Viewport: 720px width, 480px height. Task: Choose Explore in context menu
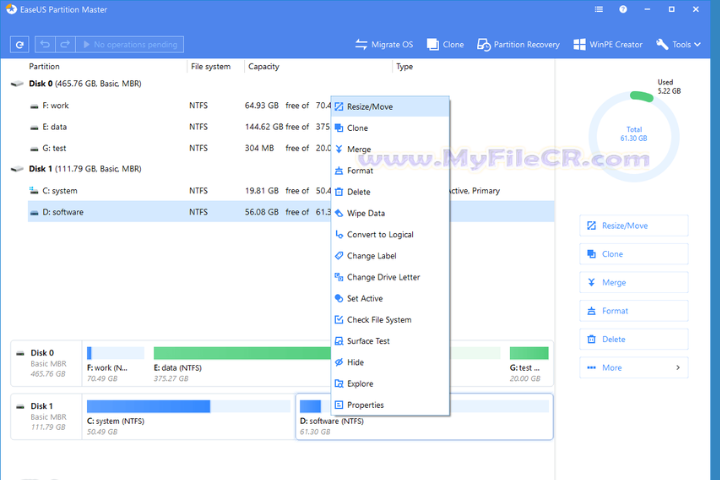tap(390, 384)
